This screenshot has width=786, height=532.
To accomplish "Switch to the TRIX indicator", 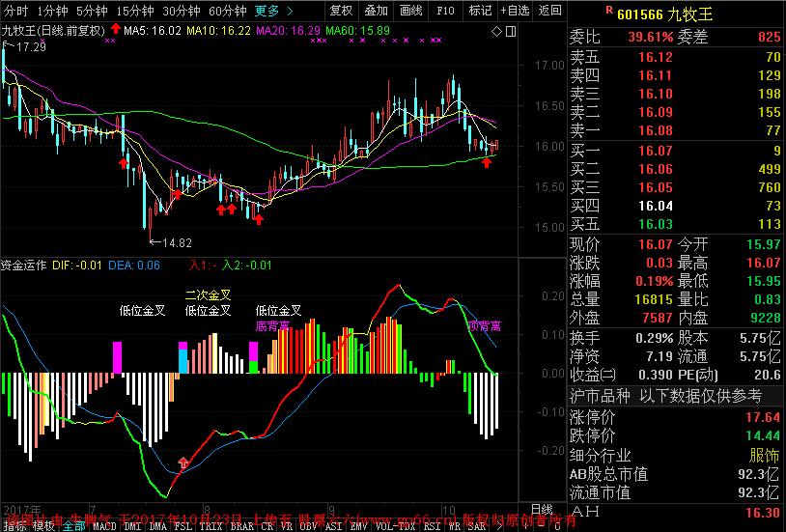I will [x=211, y=526].
